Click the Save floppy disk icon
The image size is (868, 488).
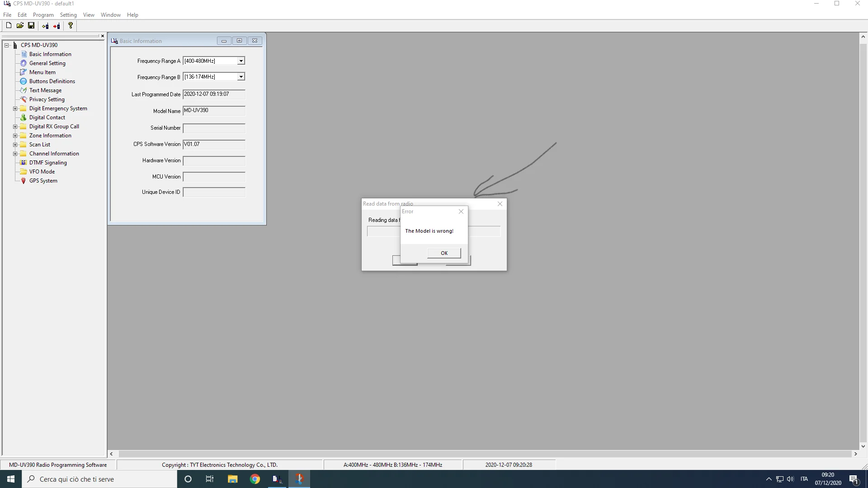pos(31,26)
